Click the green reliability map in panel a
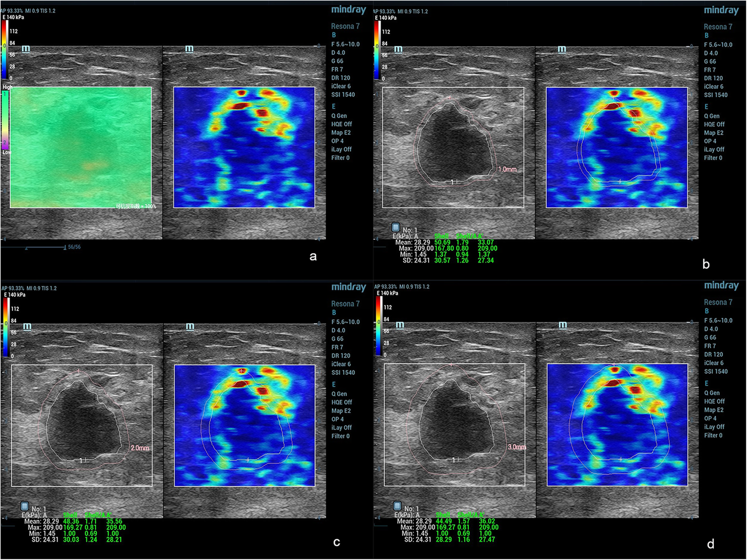 (x=81, y=147)
